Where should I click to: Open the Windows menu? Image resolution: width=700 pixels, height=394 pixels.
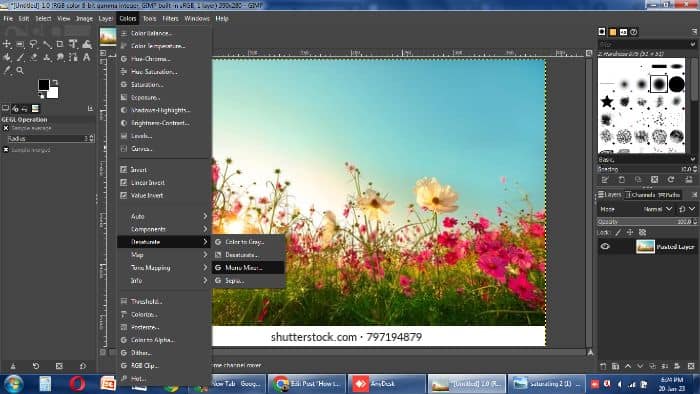[197, 19]
